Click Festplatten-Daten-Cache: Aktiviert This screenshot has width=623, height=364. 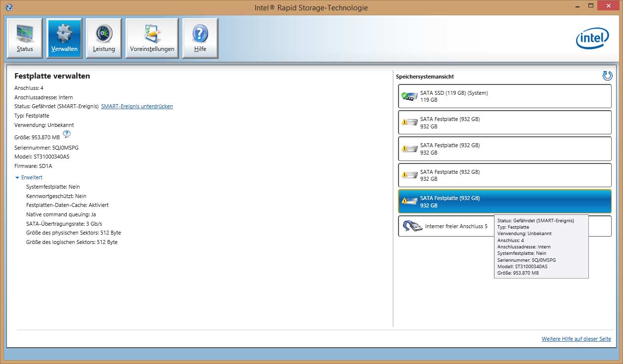coord(67,205)
